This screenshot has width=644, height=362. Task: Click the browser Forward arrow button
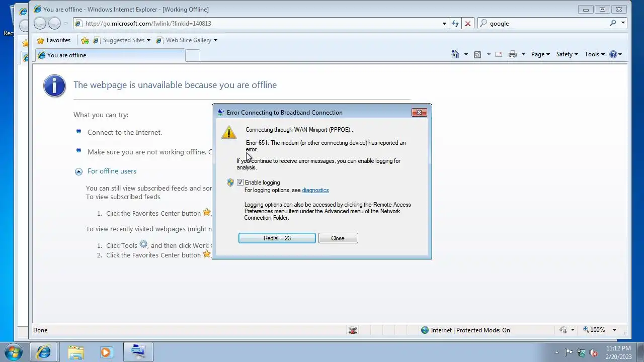(x=54, y=23)
